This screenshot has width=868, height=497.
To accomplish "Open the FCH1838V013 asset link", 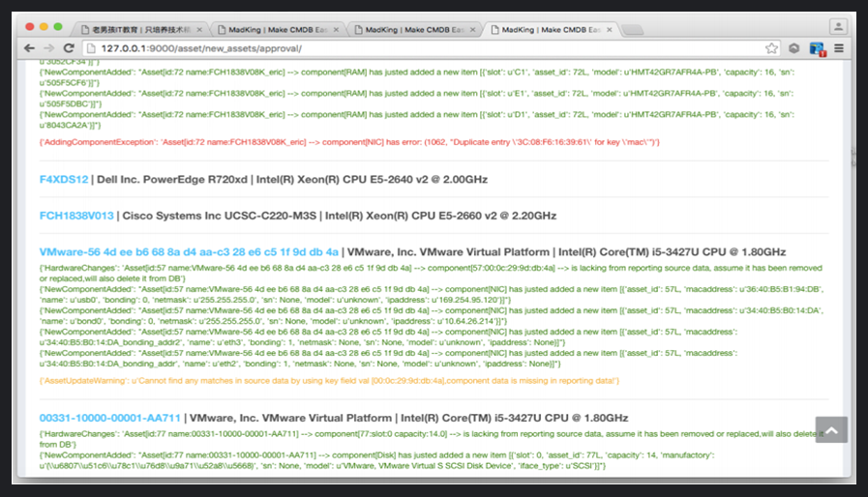I will 76,215.
